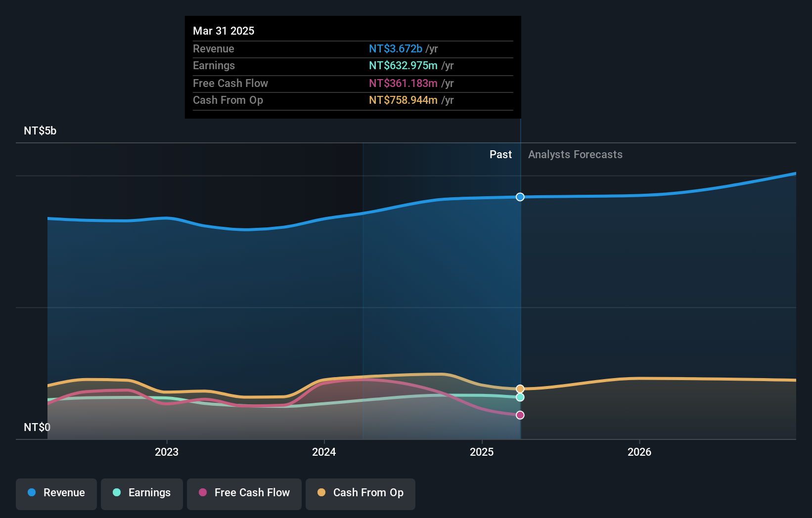Screen dimensions: 812x518
Task: Click the Mar 31 2025 tooltip date
Action: pos(224,31)
